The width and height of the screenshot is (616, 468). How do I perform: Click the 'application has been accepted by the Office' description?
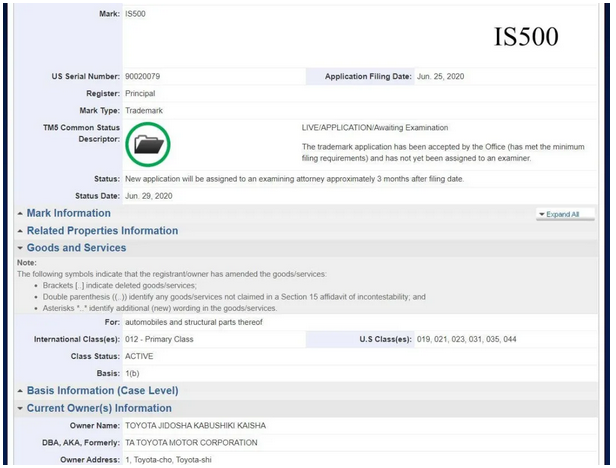coord(443,152)
